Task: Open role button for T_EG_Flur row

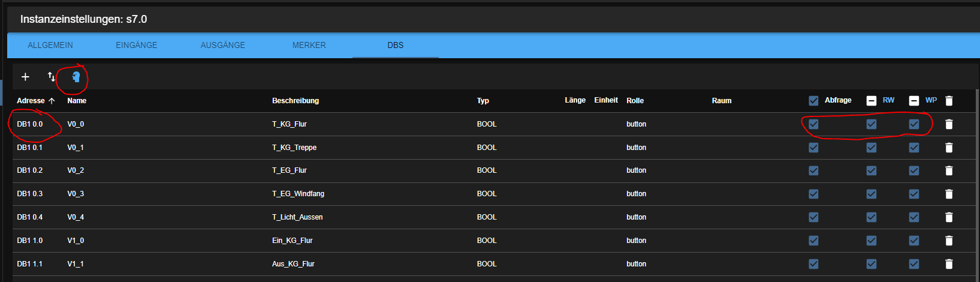Action: click(x=637, y=170)
